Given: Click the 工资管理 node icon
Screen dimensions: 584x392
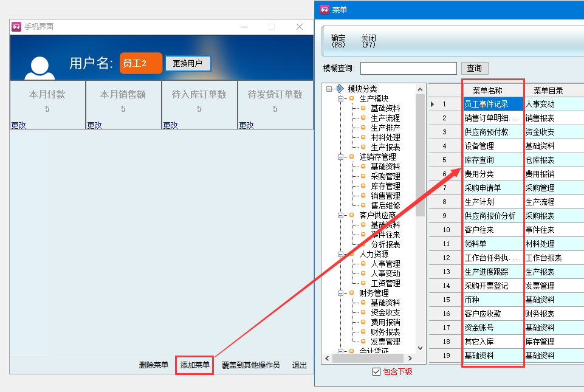Looking at the screenshot, I should coord(363,283).
